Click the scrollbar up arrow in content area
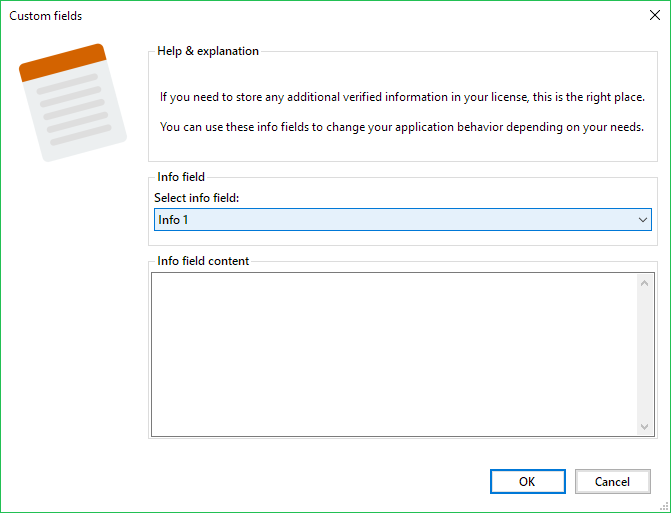The image size is (671, 513). click(x=644, y=283)
